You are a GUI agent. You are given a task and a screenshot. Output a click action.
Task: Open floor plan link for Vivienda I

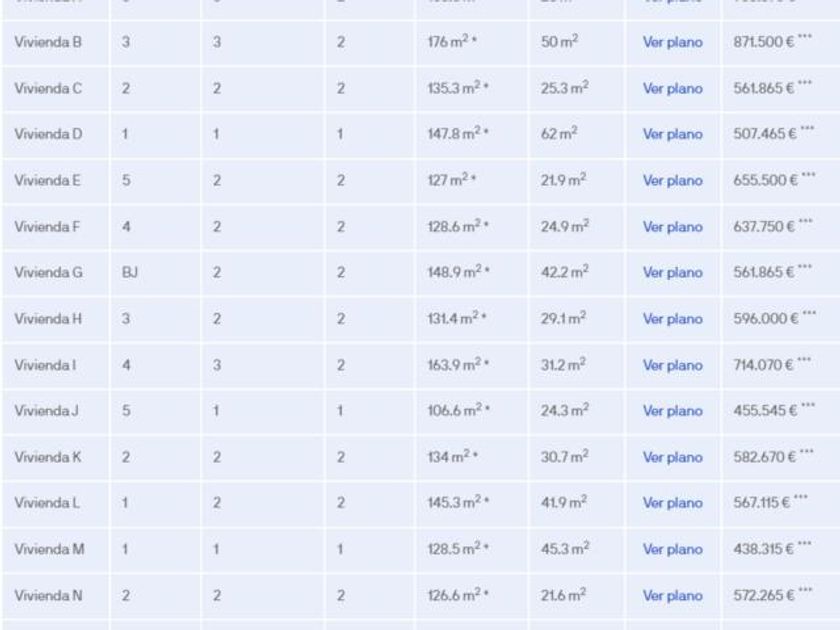pyautogui.click(x=672, y=365)
